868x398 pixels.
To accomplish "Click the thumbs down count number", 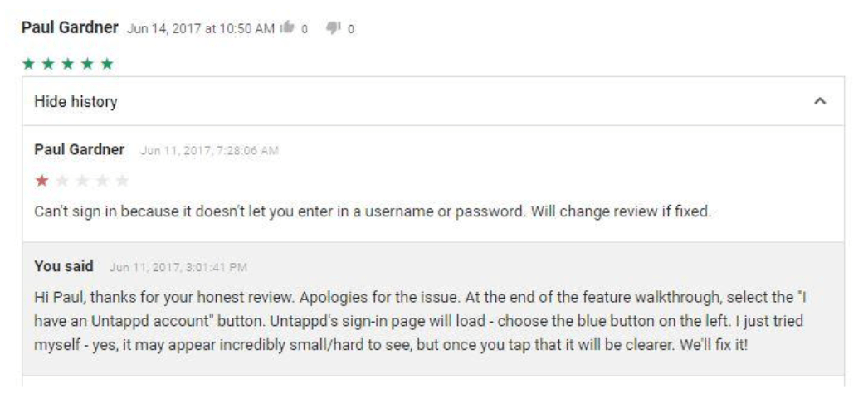I will [351, 29].
